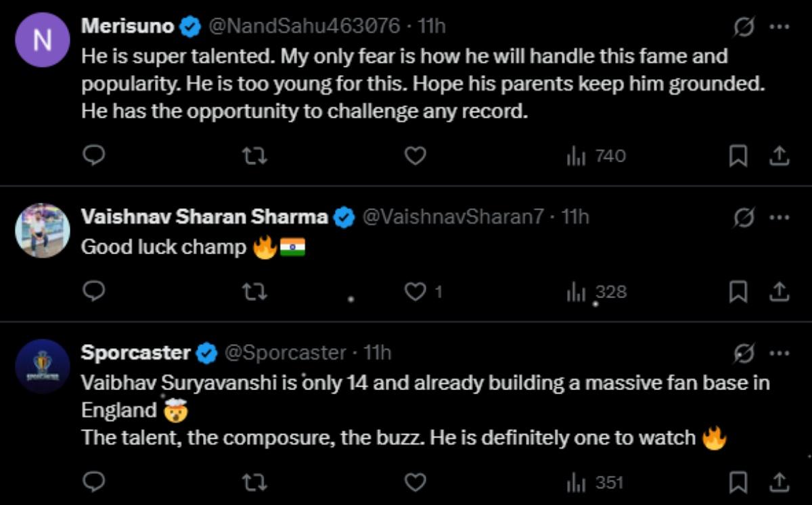Like Merisuno's reply about handling fame

click(414, 155)
